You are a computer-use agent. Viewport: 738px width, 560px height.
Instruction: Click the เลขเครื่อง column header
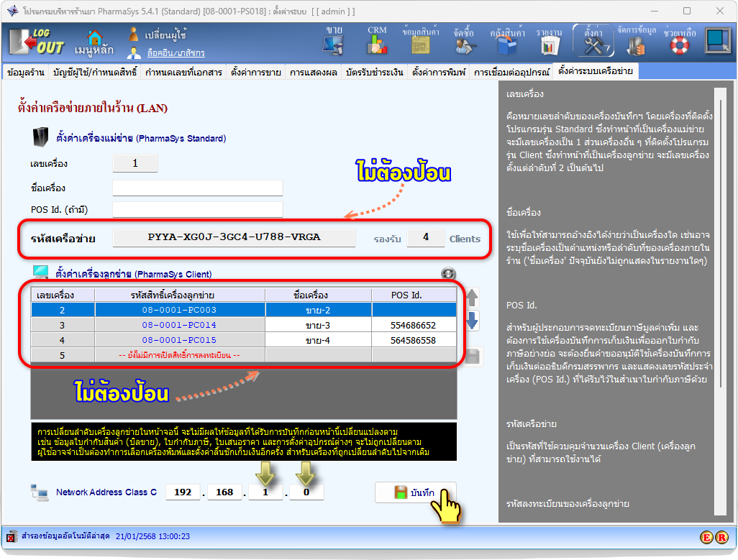point(63,295)
